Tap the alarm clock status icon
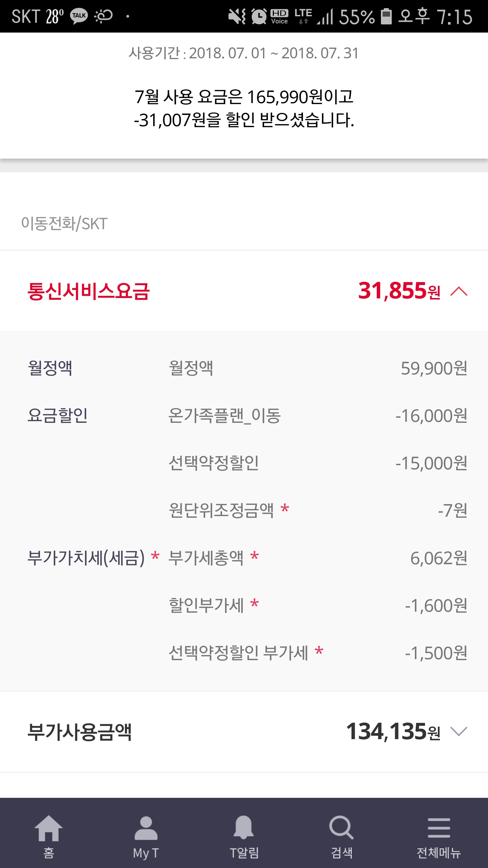The height and width of the screenshot is (868, 488). coord(259,16)
